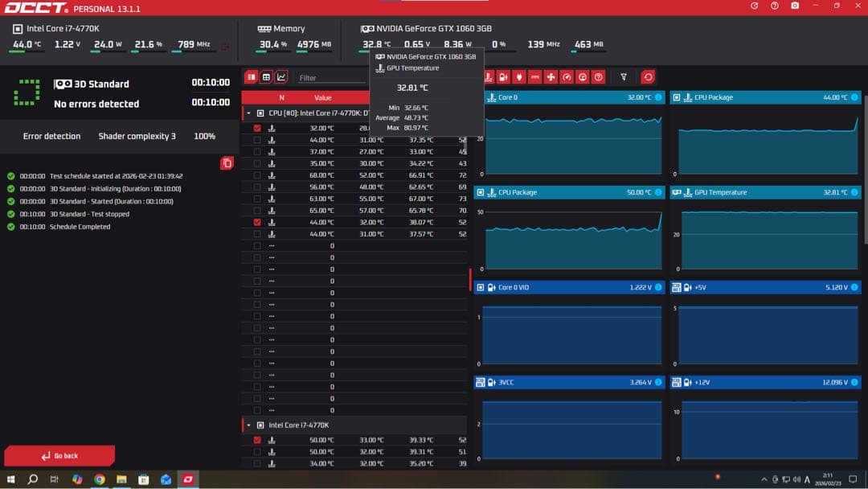Switch to the graph view icon

281,77
